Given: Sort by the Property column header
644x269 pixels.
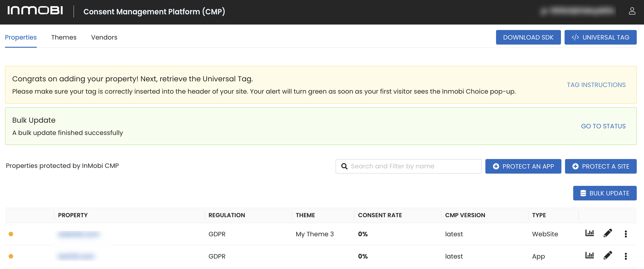Looking at the screenshot, I should coord(73,215).
